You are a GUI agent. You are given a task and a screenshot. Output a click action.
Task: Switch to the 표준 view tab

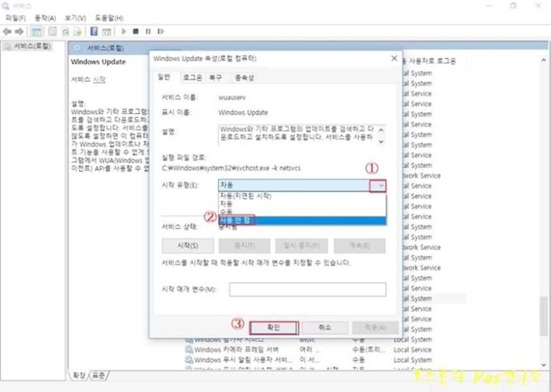pyautogui.click(x=99, y=375)
